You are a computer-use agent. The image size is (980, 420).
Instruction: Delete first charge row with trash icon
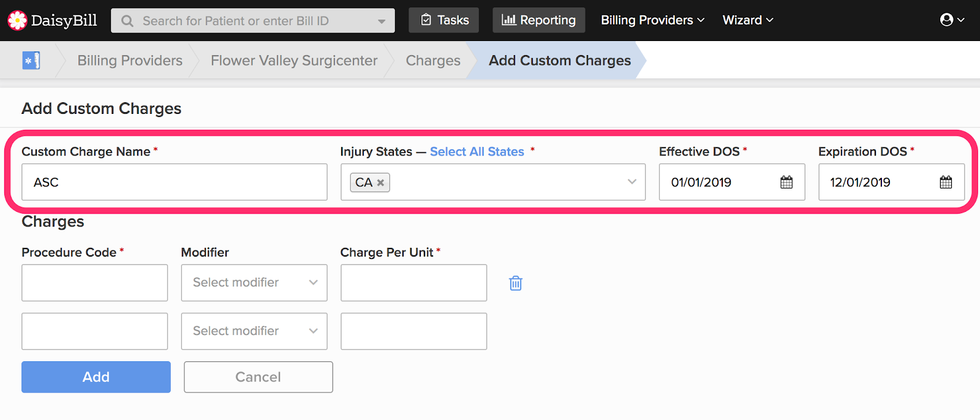pyautogui.click(x=516, y=283)
